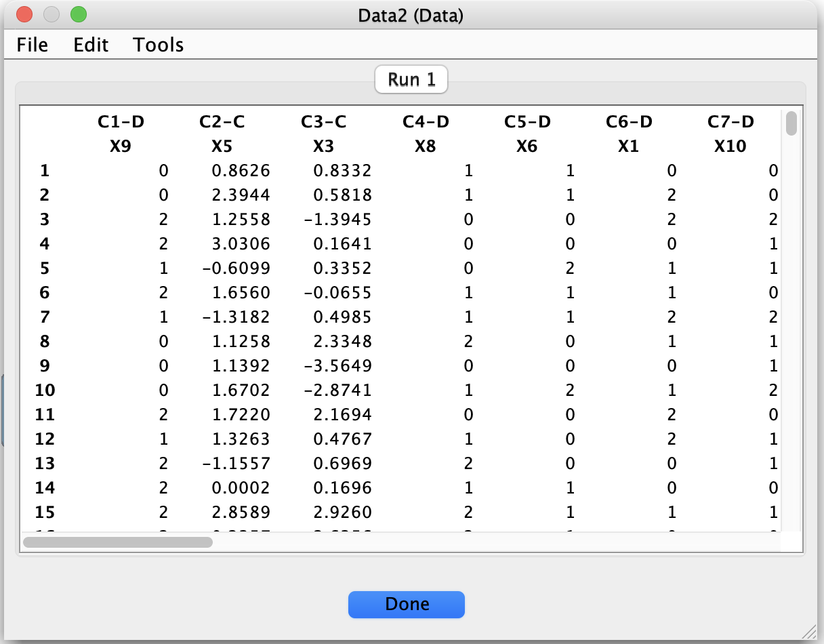
Task: Click the X6 variable name cell
Action: 527,146
